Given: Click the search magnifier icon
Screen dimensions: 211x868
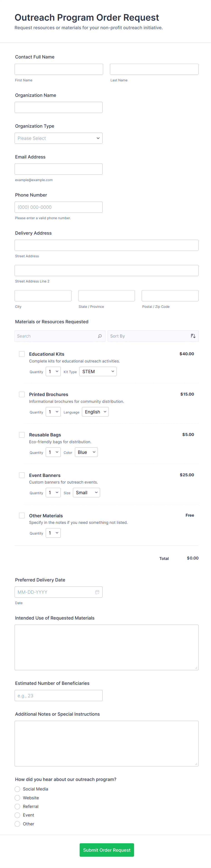Looking at the screenshot, I should pyautogui.click(x=100, y=336).
